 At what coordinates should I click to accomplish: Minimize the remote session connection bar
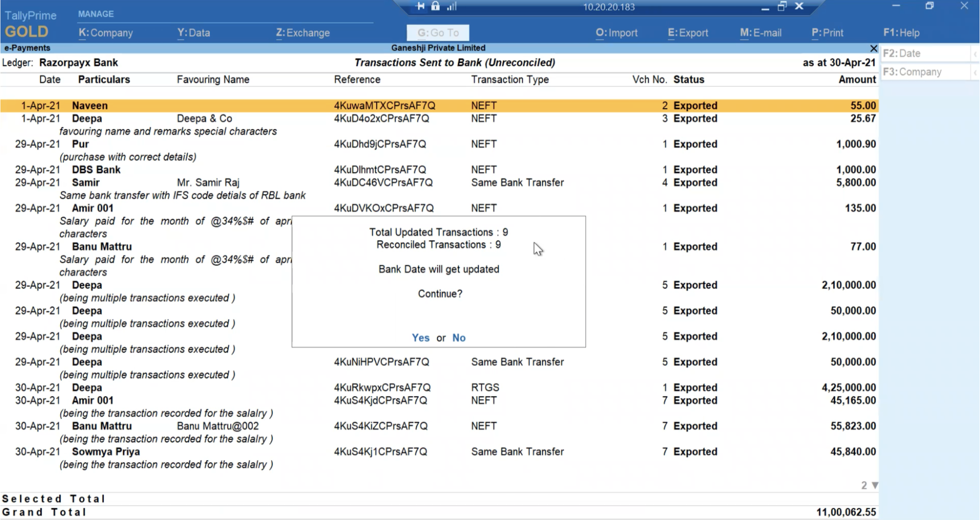[x=765, y=7]
